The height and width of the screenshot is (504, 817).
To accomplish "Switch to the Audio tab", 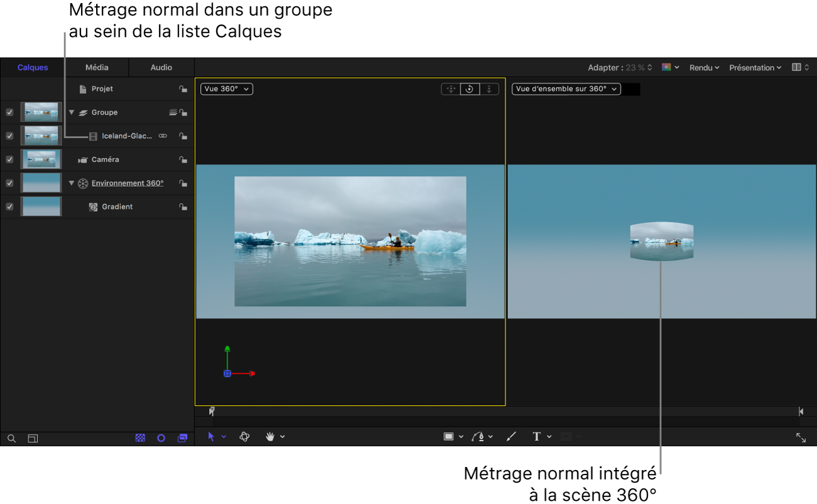I will click(161, 67).
